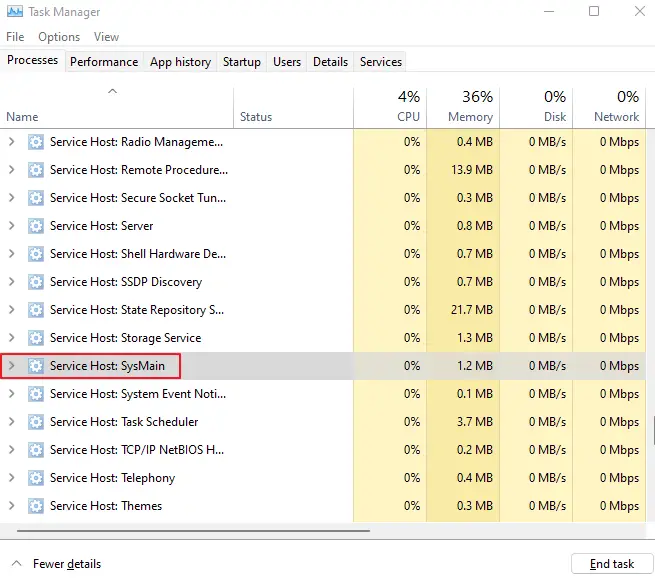
Task: Click gear icon of Service Host: System Event Notification
Action: click(36, 394)
